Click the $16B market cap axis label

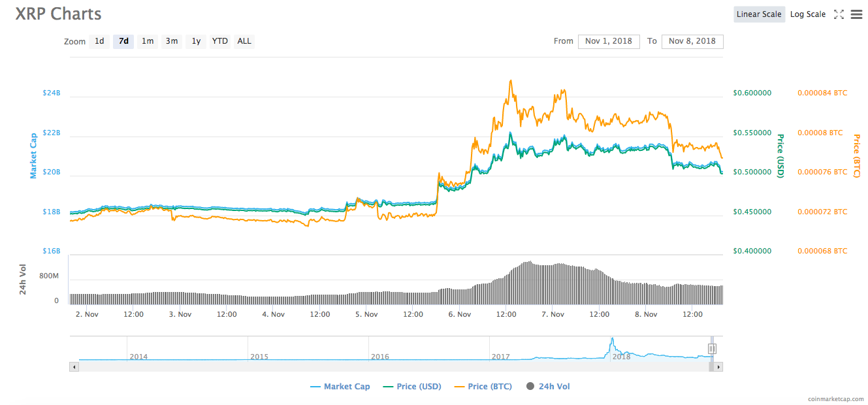point(52,251)
